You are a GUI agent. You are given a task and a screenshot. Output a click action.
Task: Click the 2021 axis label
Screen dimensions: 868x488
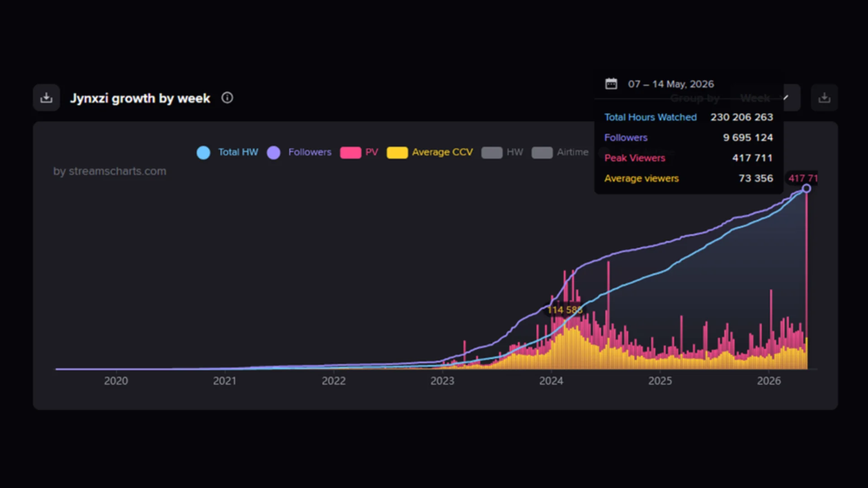pyautogui.click(x=225, y=381)
